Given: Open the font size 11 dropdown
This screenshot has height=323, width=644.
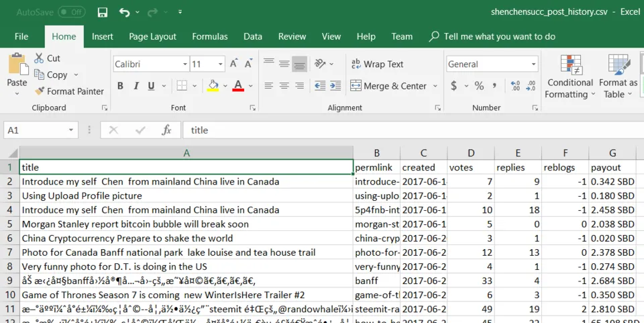Looking at the screenshot, I should tap(221, 64).
